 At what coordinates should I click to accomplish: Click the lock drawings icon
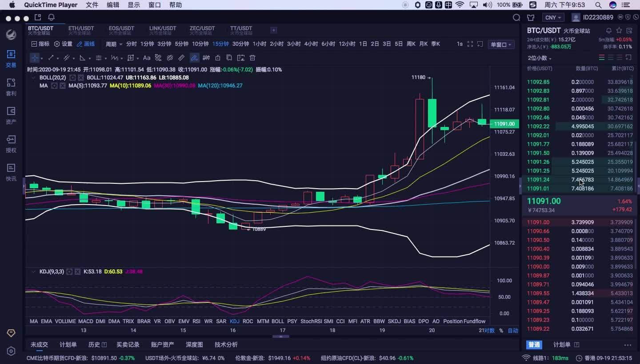coord(218,58)
